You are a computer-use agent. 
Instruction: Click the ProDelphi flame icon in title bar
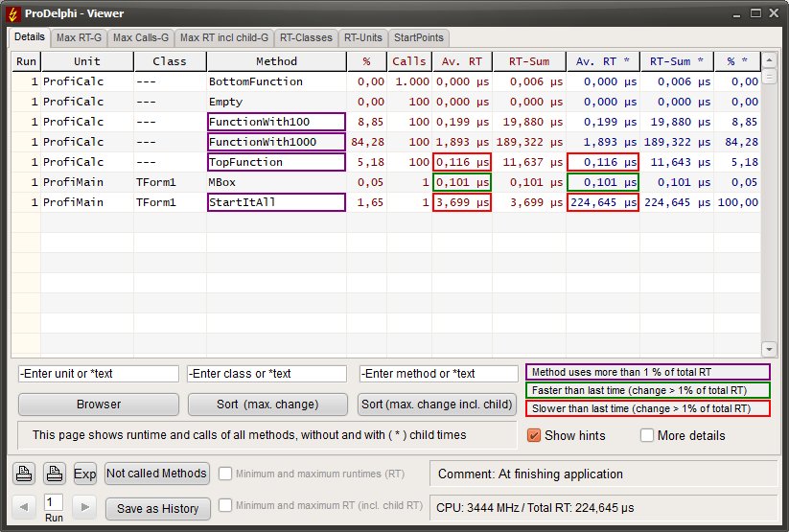tap(14, 13)
